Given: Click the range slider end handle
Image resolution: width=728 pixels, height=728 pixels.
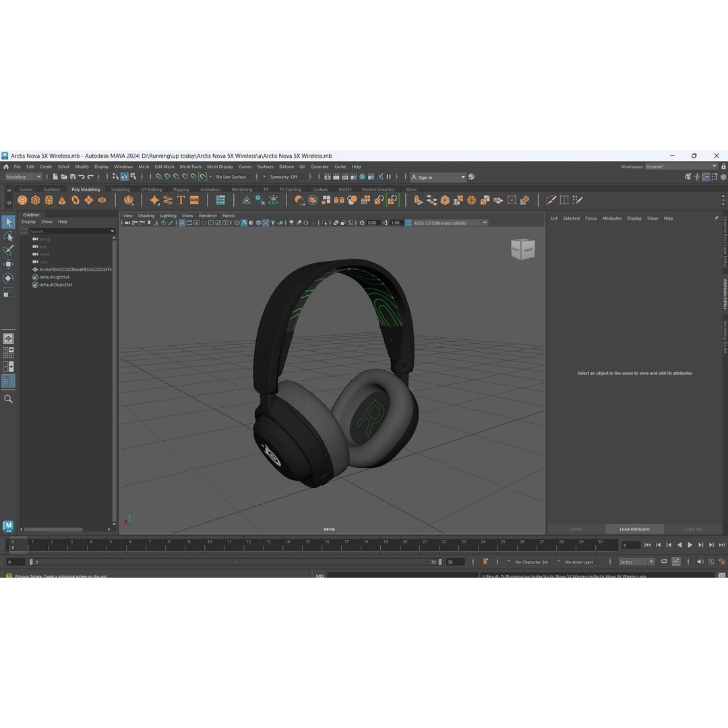Looking at the screenshot, I should point(440,562).
